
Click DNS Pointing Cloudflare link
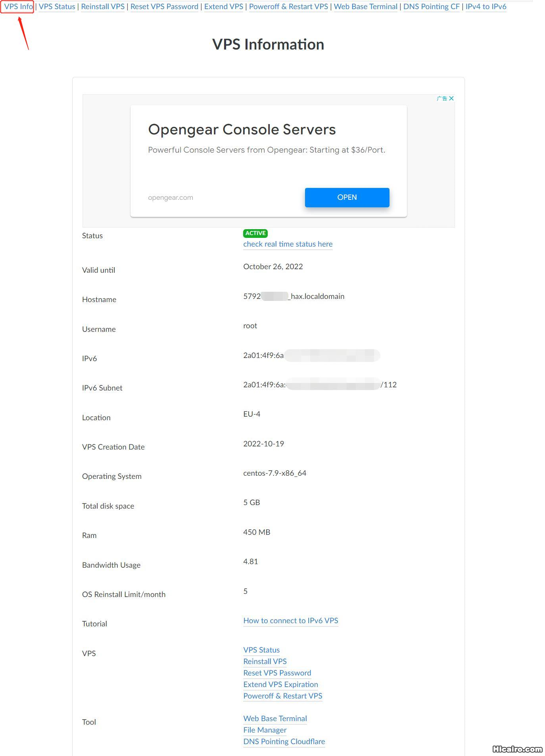tap(284, 742)
